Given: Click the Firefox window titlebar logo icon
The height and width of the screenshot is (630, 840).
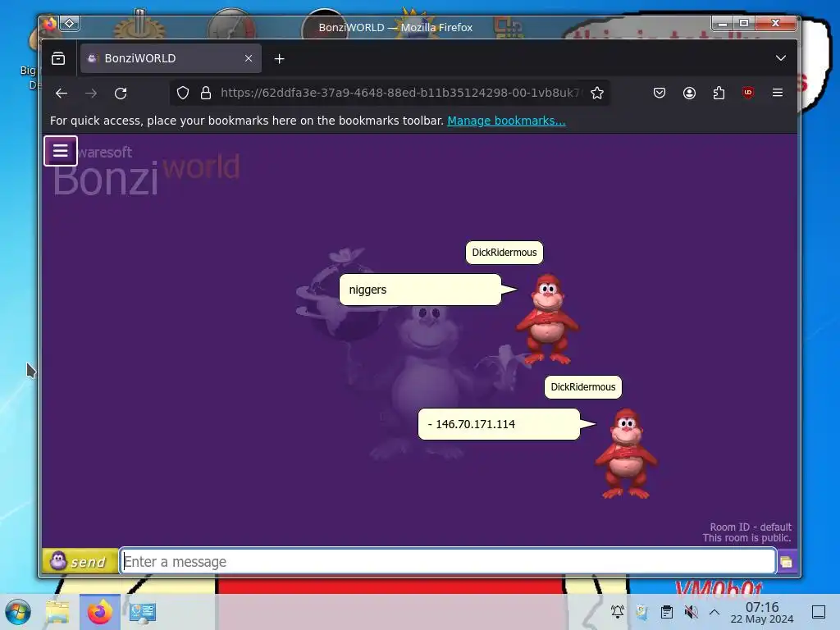Looking at the screenshot, I should [x=50, y=24].
